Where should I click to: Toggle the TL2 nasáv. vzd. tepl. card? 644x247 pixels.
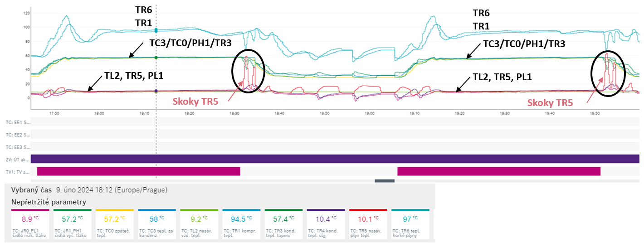(x=199, y=225)
